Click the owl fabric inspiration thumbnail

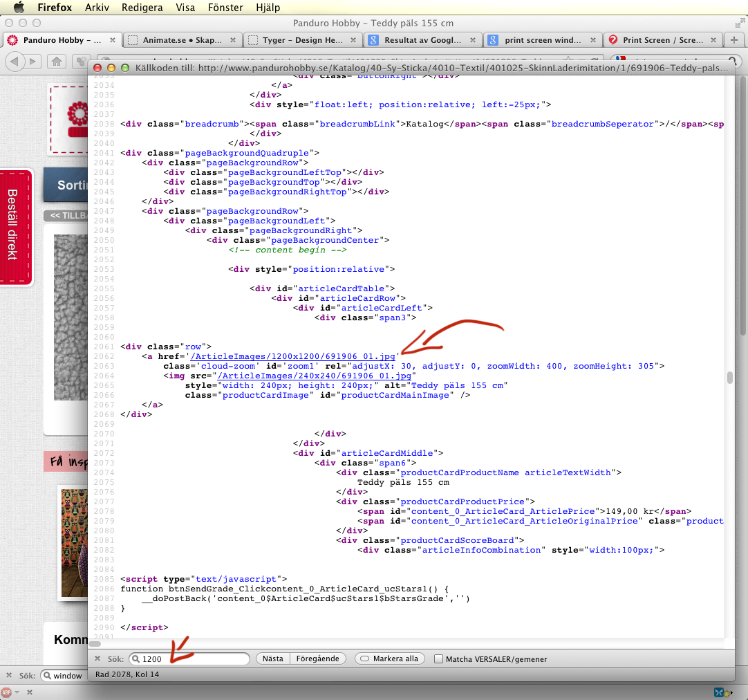pyautogui.click(x=75, y=543)
